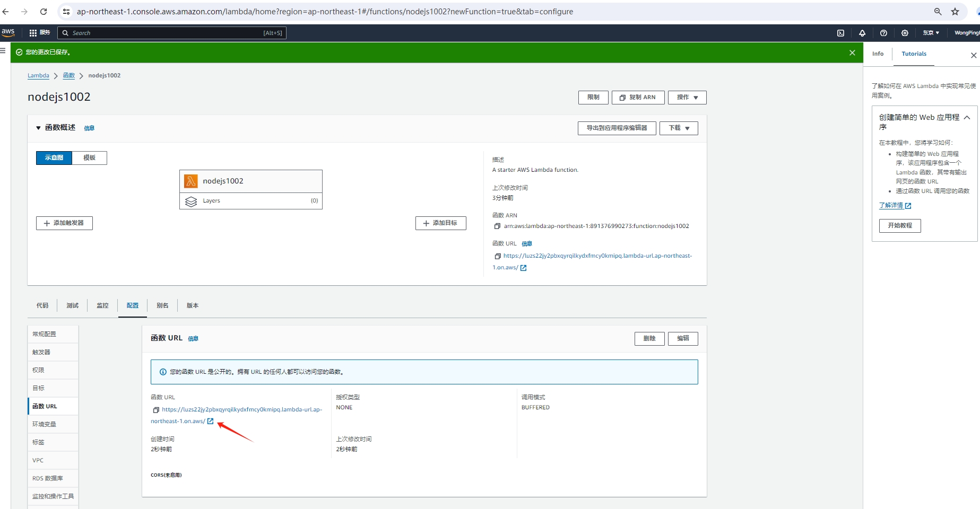Go to Lambda breadcrumb link
Viewport: 980px width, 509px height.
coord(38,76)
